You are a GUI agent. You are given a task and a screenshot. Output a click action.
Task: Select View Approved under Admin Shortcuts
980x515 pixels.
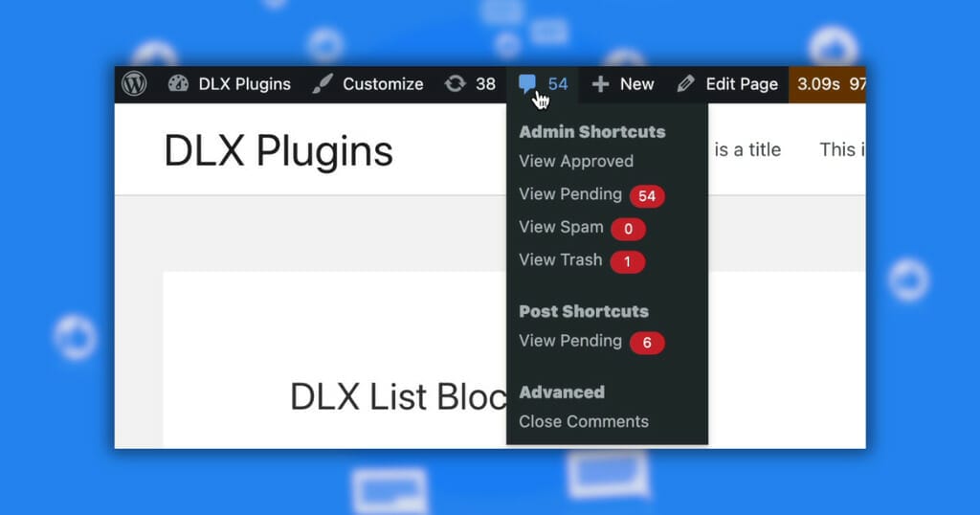tap(576, 161)
